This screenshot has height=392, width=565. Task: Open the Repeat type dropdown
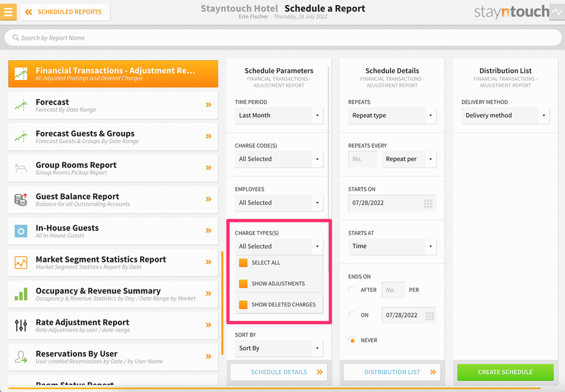click(x=392, y=116)
